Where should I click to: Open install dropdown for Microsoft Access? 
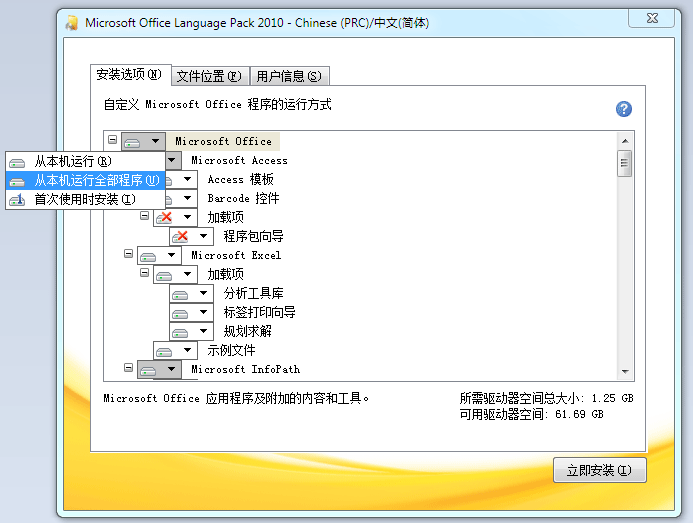[x=172, y=160]
